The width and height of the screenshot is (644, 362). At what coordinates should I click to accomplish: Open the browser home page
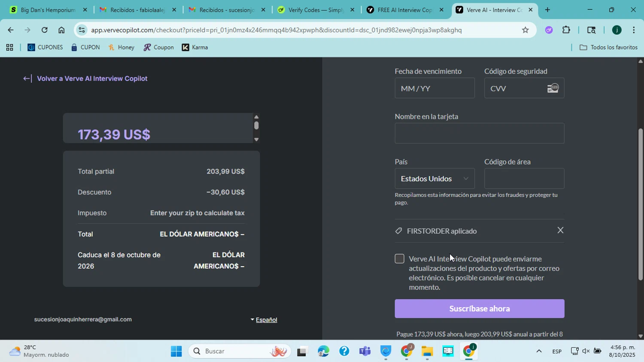tap(61, 30)
